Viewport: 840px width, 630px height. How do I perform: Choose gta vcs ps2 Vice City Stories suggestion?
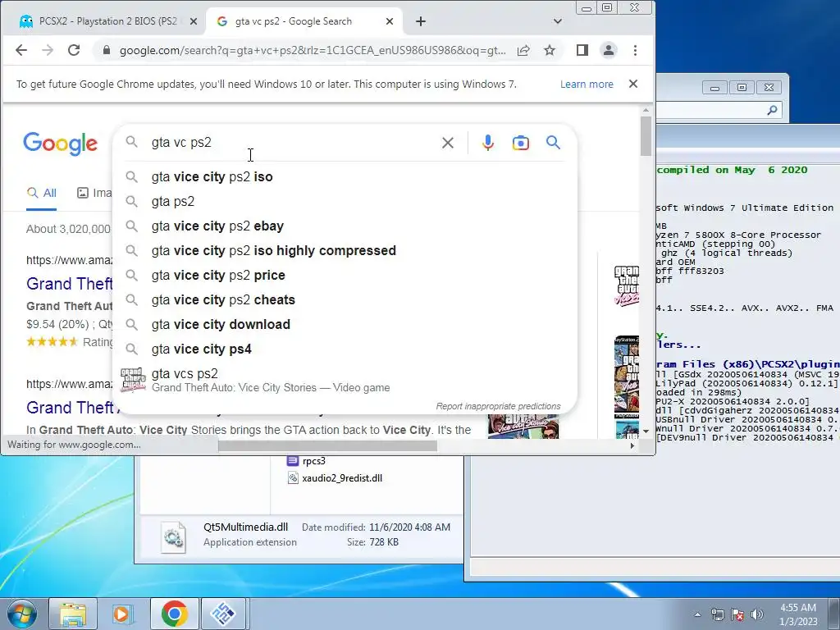tap(344, 381)
